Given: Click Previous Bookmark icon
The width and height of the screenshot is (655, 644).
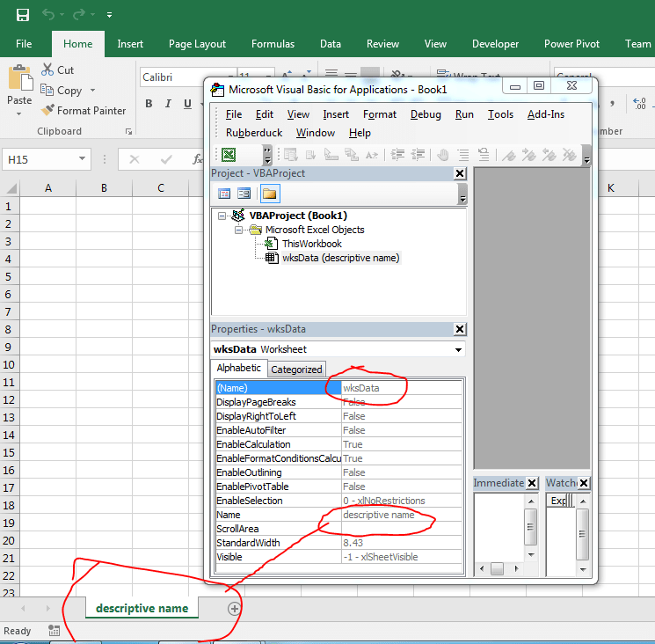Looking at the screenshot, I should pos(549,155).
